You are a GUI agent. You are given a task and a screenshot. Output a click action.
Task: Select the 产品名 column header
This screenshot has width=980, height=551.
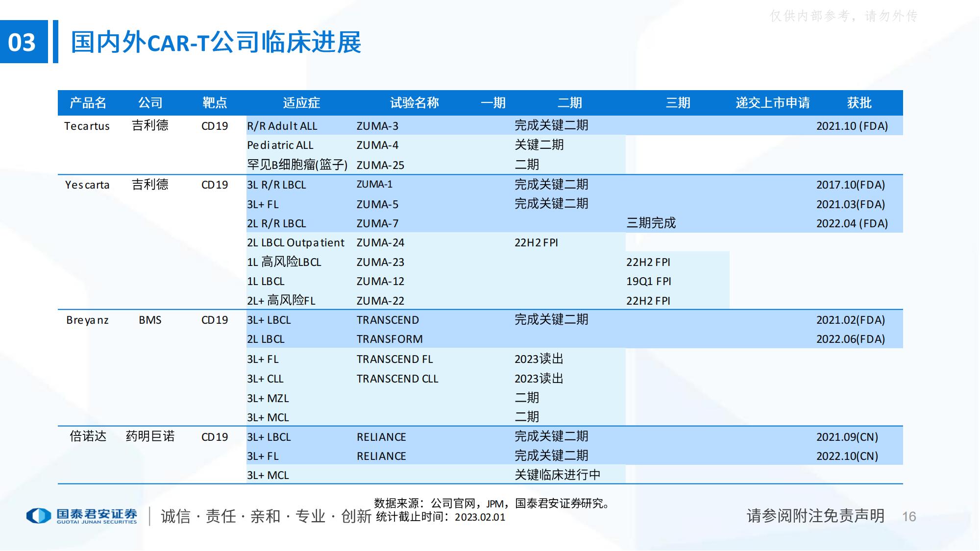88,103
